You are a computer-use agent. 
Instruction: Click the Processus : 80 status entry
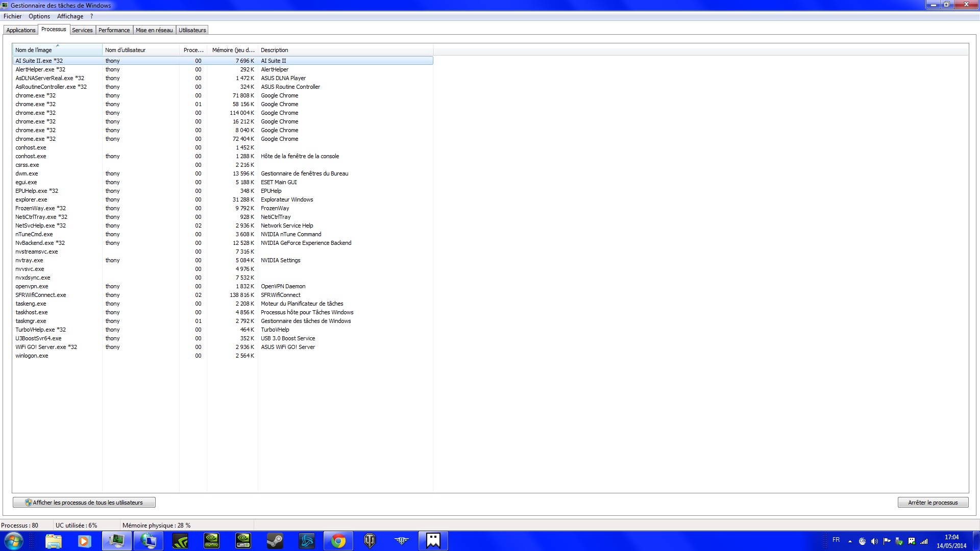click(20, 525)
